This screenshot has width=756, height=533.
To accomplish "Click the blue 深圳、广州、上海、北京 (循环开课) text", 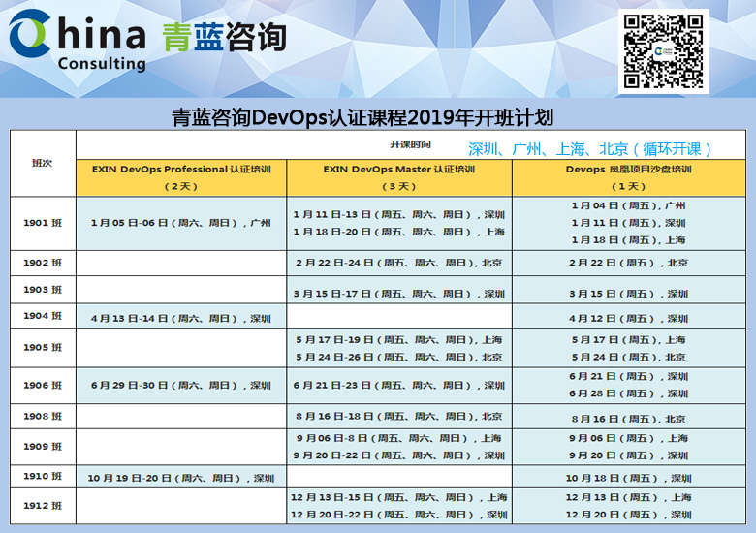I will pyautogui.click(x=589, y=149).
